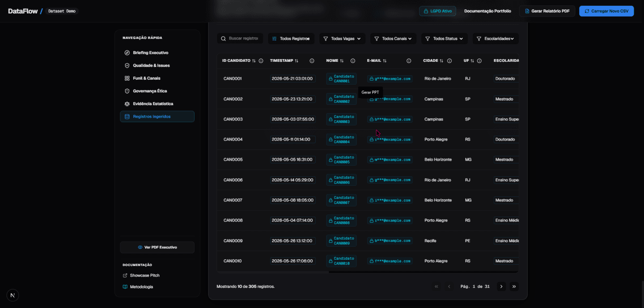The width and height of the screenshot is (644, 308).
Task: Click info icon for UF column
Action: tap(479, 61)
